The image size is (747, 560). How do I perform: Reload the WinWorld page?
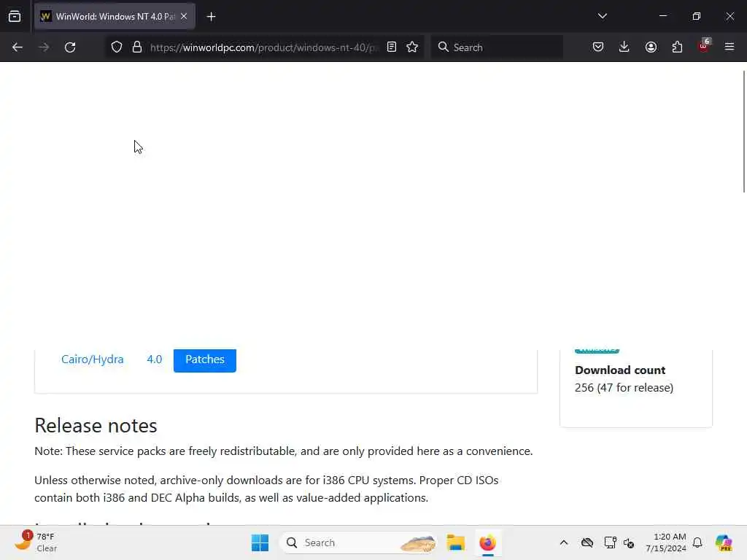click(x=70, y=47)
